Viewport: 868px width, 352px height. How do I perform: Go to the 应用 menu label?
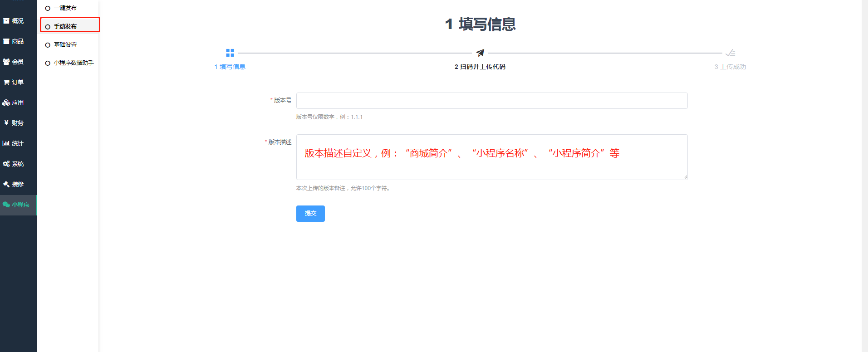click(18, 103)
